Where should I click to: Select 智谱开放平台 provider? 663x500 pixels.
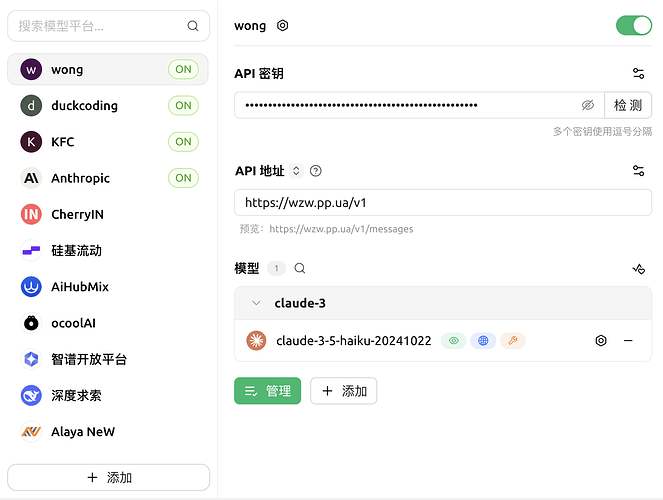(108, 359)
